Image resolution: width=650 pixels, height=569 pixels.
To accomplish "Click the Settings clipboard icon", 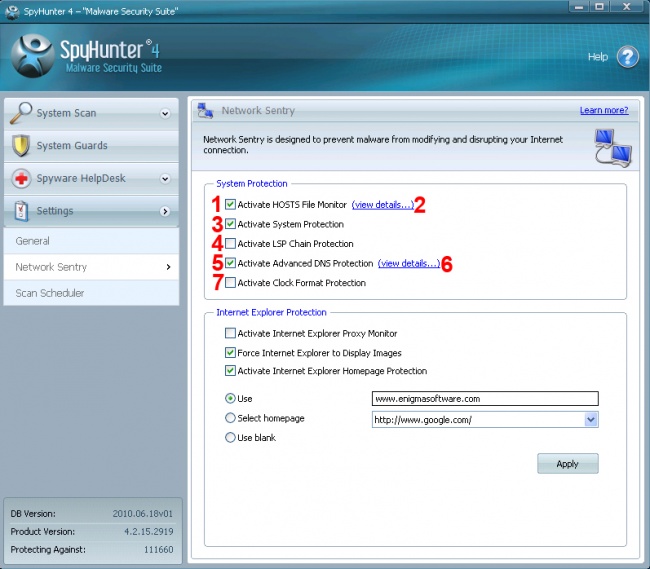I will tap(21, 211).
